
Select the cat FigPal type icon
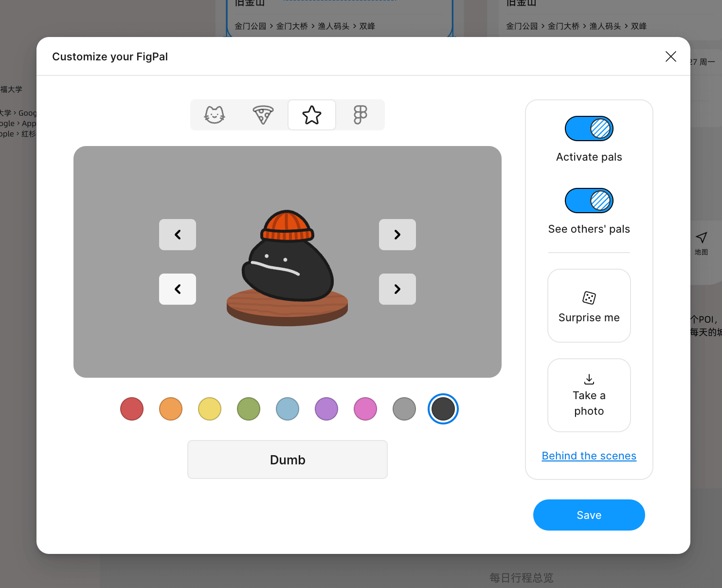pyautogui.click(x=215, y=115)
